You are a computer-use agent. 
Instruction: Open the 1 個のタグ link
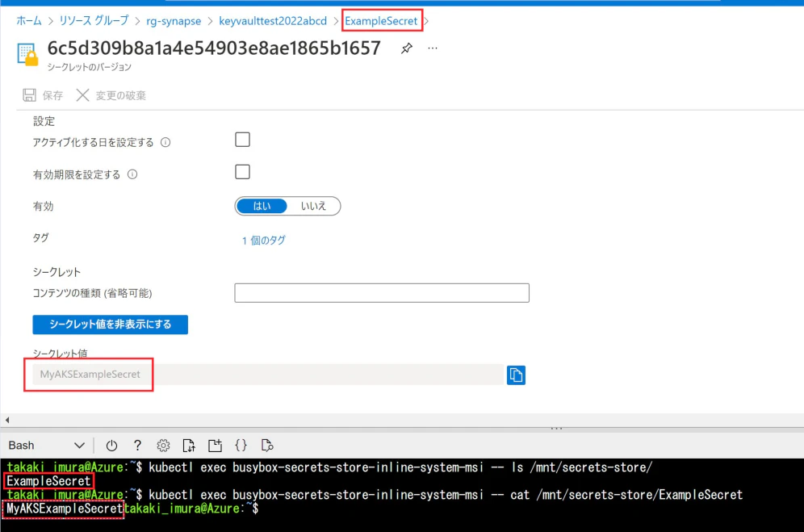[x=263, y=240]
